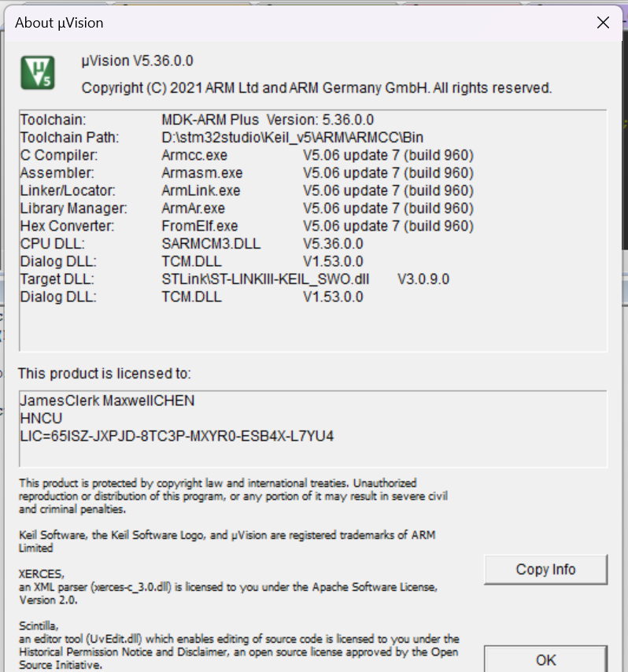Select the µVision V5.36.0.0 version text

[x=137, y=61]
